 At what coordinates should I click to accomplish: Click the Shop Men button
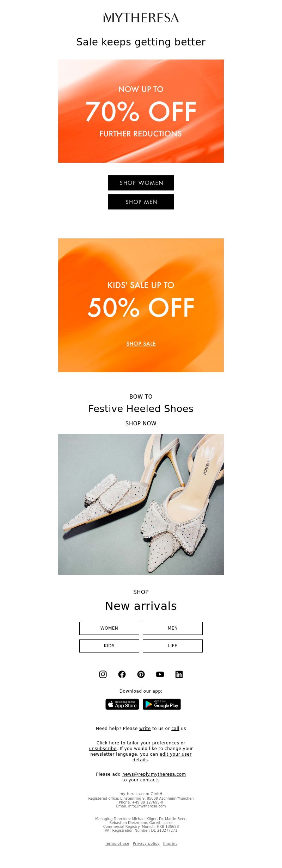coord(141,202)
